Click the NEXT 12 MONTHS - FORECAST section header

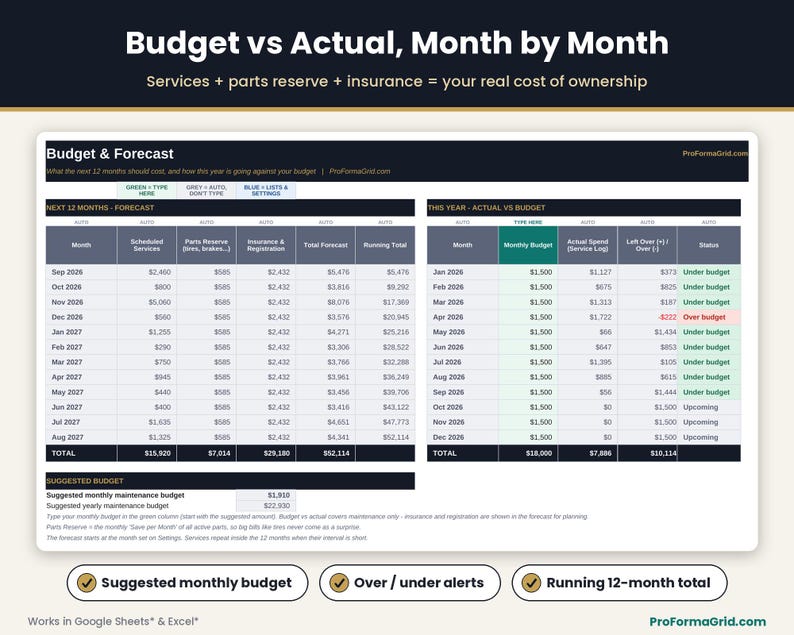point(230,208)
